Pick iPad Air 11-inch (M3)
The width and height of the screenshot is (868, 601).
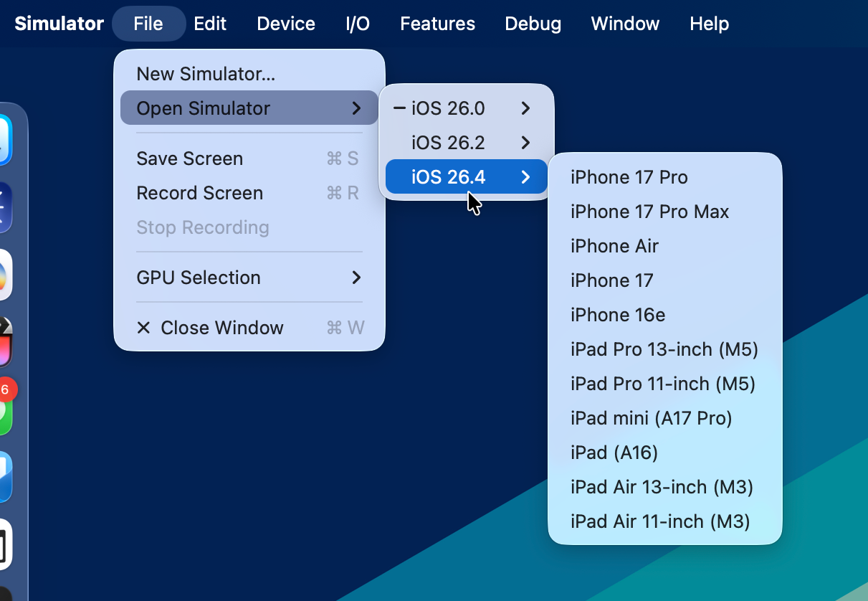pyautogui.click(x=660, y=521)
